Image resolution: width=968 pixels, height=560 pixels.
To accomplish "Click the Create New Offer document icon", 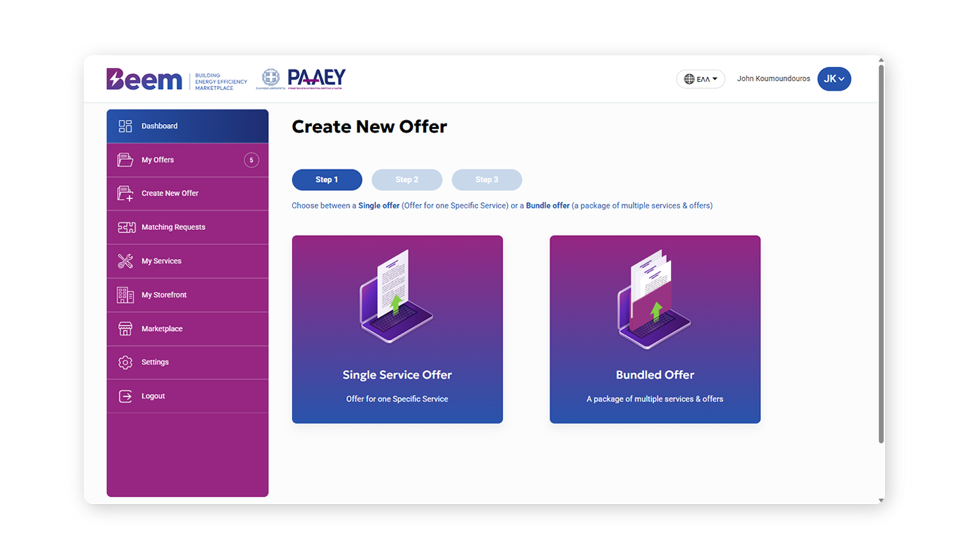I will (x=125, y=193).
